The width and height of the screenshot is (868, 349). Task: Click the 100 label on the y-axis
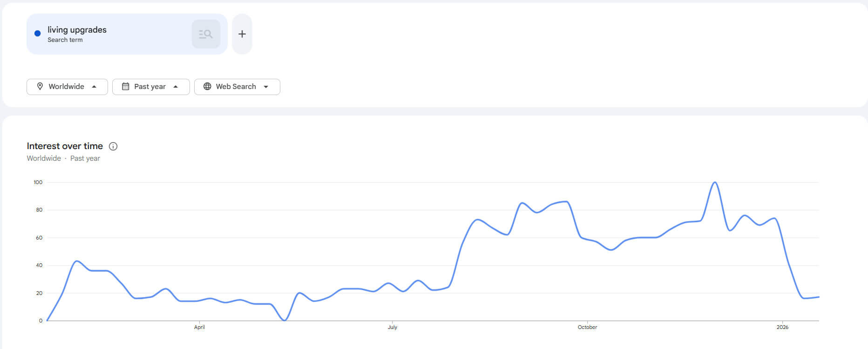tap(38, 182)
